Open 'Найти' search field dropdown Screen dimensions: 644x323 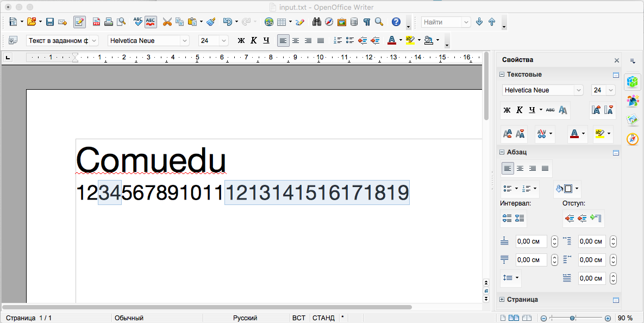(x=466, y=22)
